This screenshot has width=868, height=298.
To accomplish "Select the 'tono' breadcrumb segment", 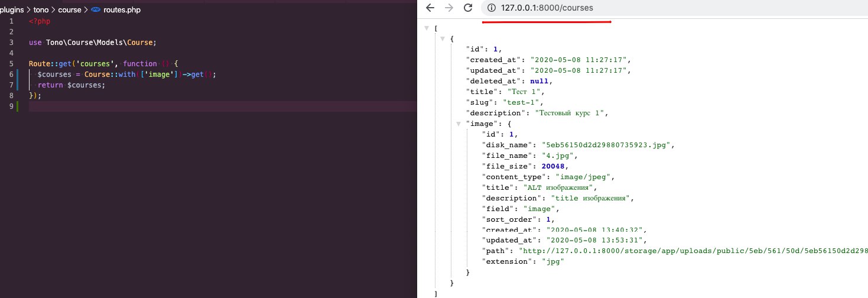I will [x=41, y=10].
